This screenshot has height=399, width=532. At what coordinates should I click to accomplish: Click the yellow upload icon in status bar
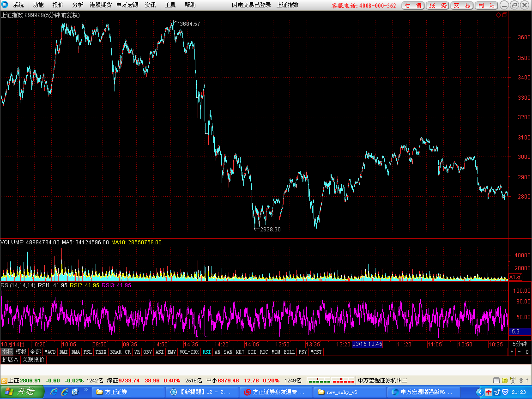(505, 381)
